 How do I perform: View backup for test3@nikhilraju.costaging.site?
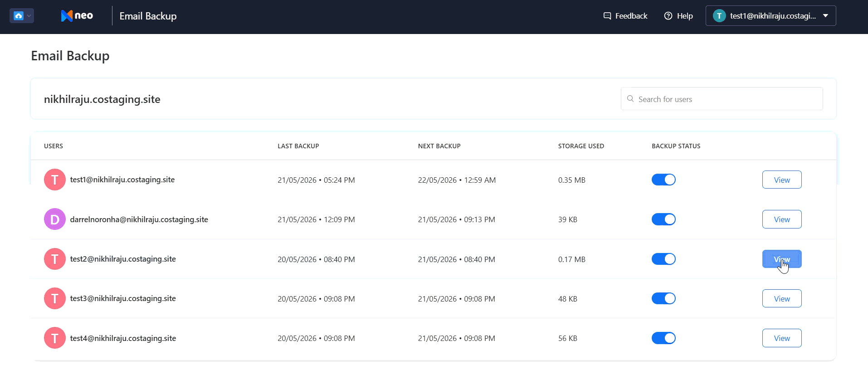782,298
